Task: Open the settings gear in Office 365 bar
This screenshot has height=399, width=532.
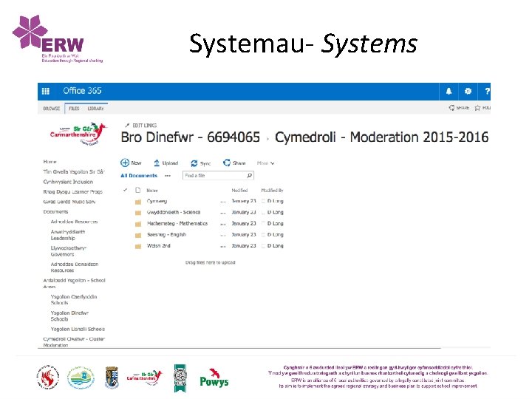Action: 468,91
